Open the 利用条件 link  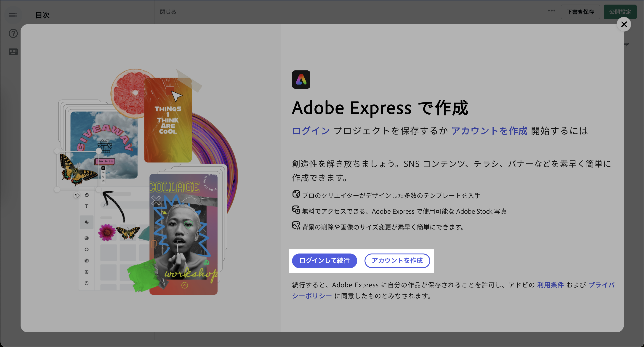click(550, 285)
